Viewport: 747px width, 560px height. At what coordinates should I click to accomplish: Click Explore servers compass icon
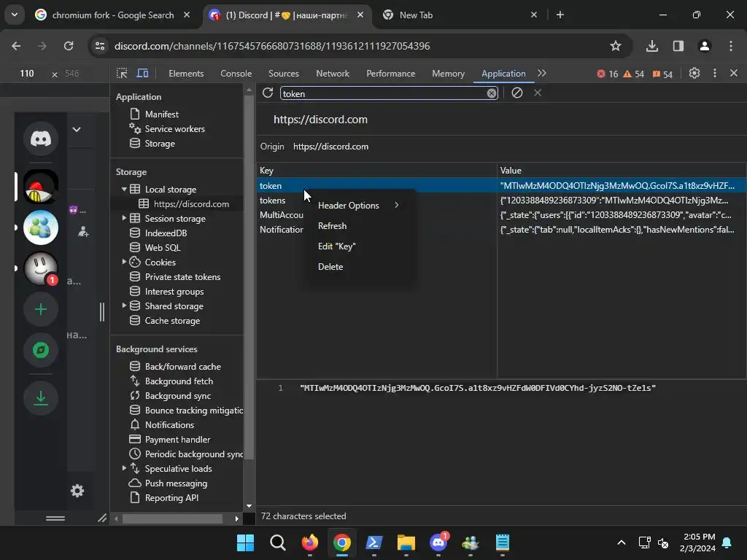[x=41, y=351]
